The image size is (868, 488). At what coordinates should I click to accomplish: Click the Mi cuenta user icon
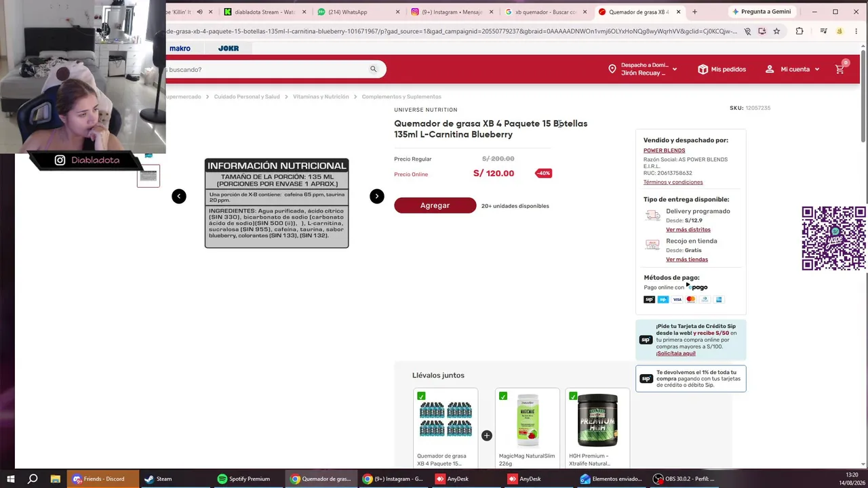[x=770, y=69]
